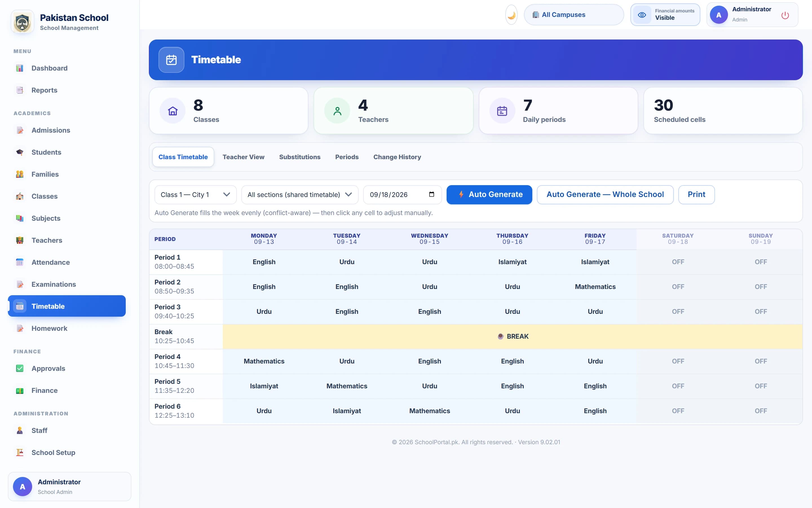The image size is (812, 508).
Task: Click Wednesday Period 6 Mathematics cell
Action: [x=429, y=411]
